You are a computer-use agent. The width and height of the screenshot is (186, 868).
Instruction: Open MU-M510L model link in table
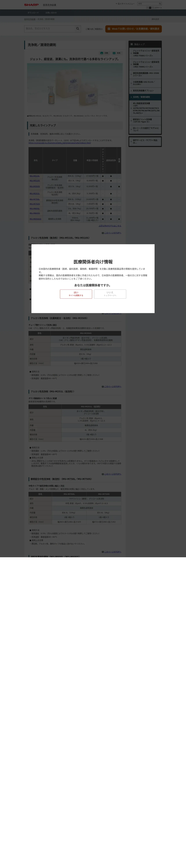pyautogui.click(x=34, y=176)
